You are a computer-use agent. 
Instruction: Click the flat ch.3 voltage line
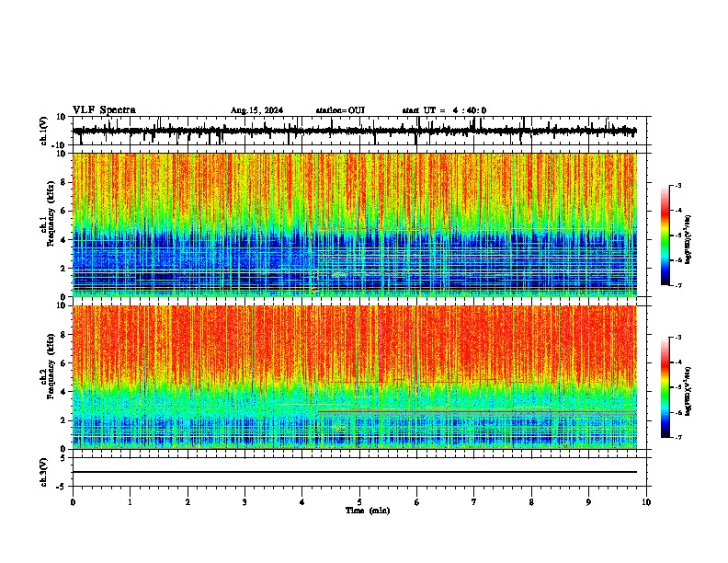[354, 472]
